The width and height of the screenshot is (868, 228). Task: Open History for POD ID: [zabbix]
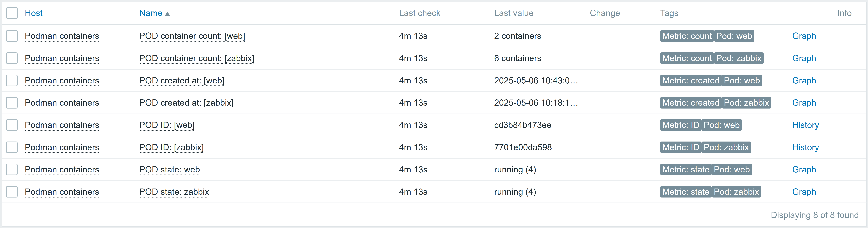805,147
